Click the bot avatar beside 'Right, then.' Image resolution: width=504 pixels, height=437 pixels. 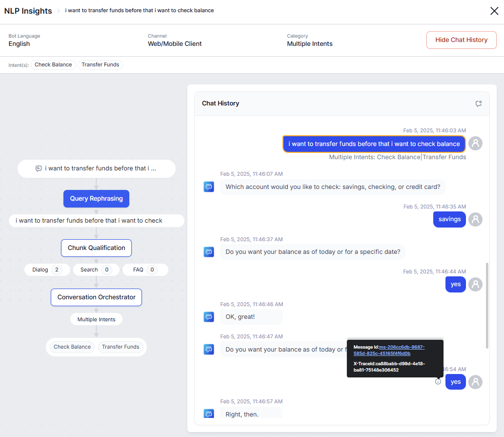pyautogui.click(x=209, y=414)
